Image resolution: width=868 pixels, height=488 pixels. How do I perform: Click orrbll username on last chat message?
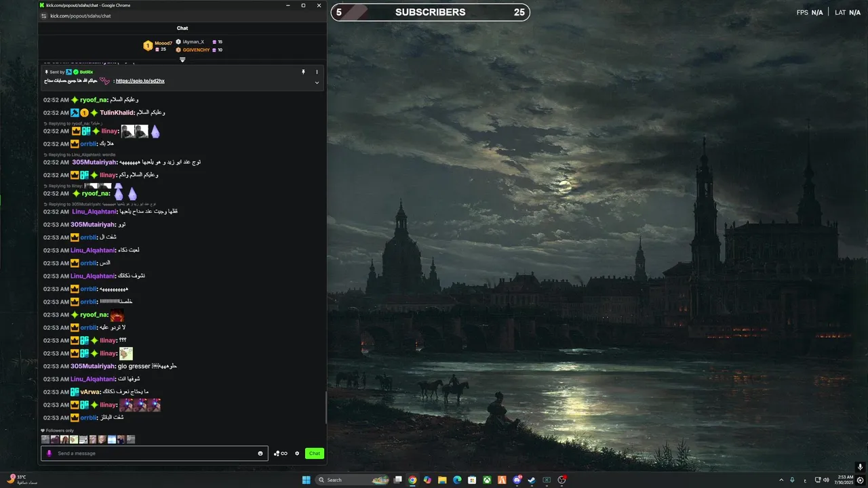(x=89, y=418)
